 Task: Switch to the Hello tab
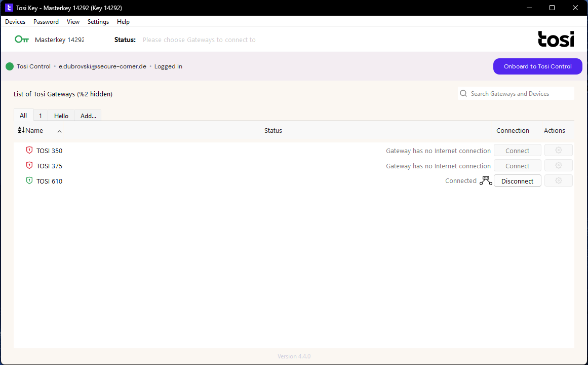[61, 116]
